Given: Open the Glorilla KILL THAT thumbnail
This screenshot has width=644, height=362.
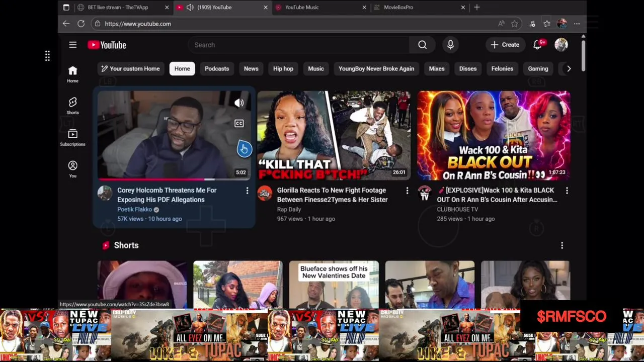Looking at the screenshot, I should coord(334,135).
